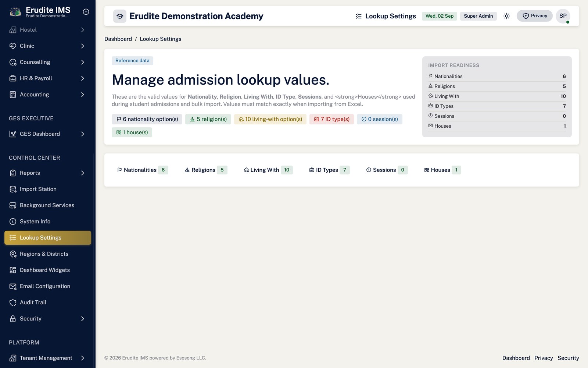Expand the Tenant Management chevron
The width and height of the screenshot is (588, 368).
tap(83, 358)
